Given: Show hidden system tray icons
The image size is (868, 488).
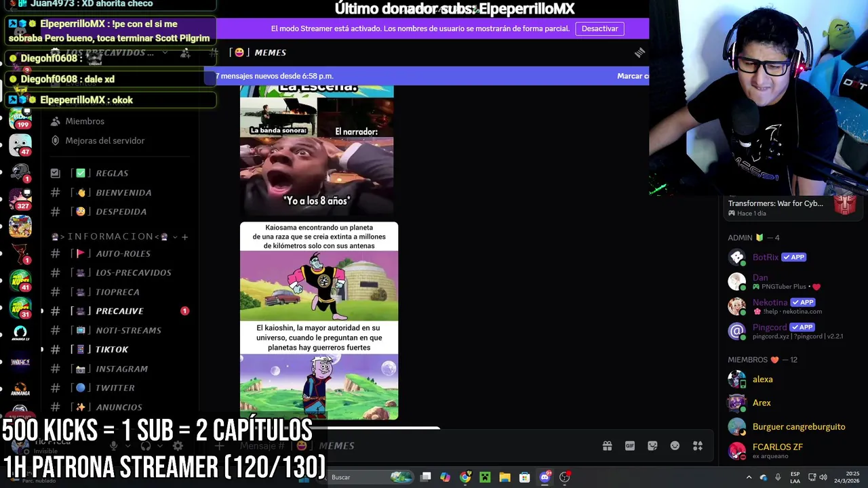Looking at the screenshot, I should [749, 477].
